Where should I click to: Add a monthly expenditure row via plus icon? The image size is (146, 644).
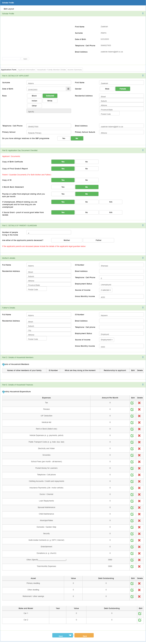pos(3,392)
